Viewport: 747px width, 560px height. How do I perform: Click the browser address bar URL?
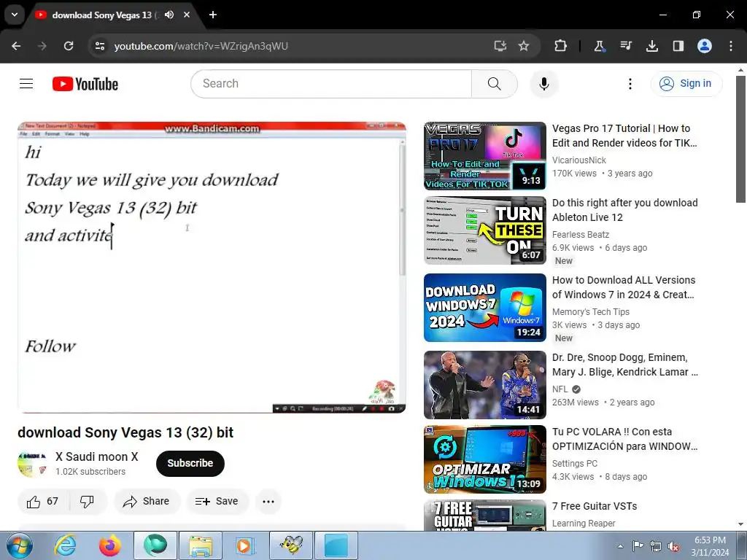tap(201, 46)
